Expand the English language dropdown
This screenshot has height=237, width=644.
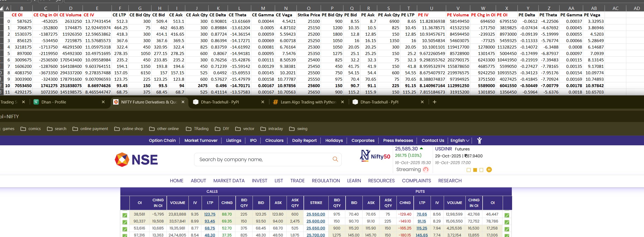(x=460, y=140)
